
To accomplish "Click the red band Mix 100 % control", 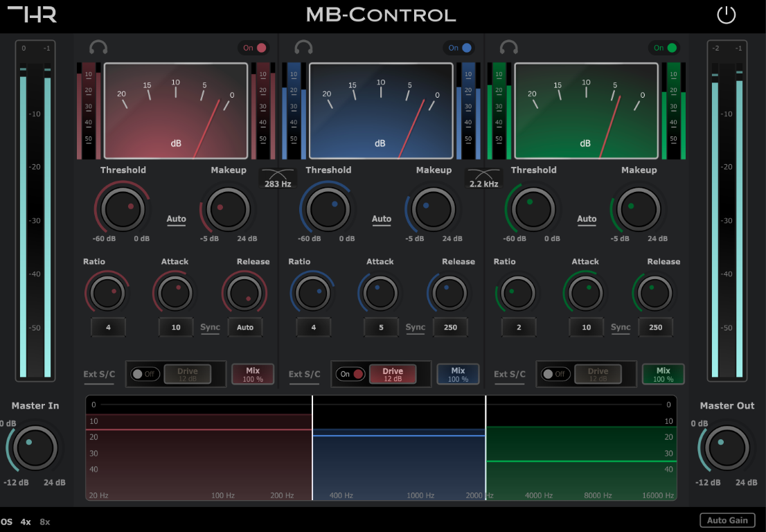I will tap(253, 374).
